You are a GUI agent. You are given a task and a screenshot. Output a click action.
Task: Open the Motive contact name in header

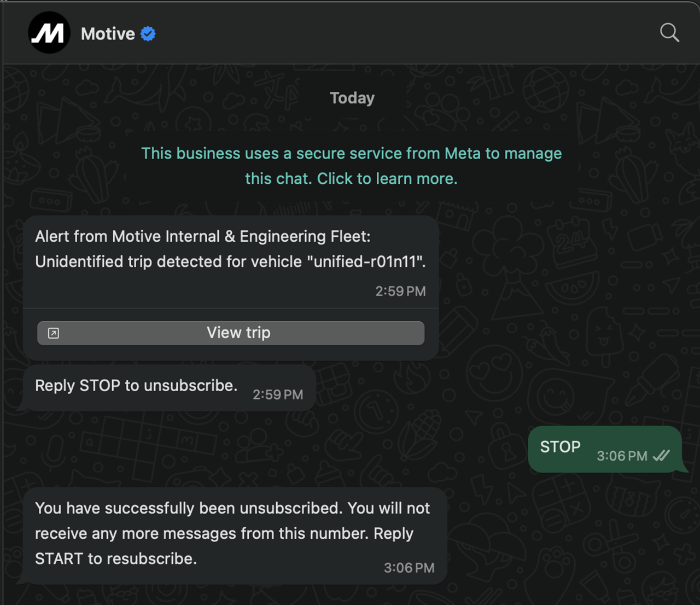(x=108, y=34)
